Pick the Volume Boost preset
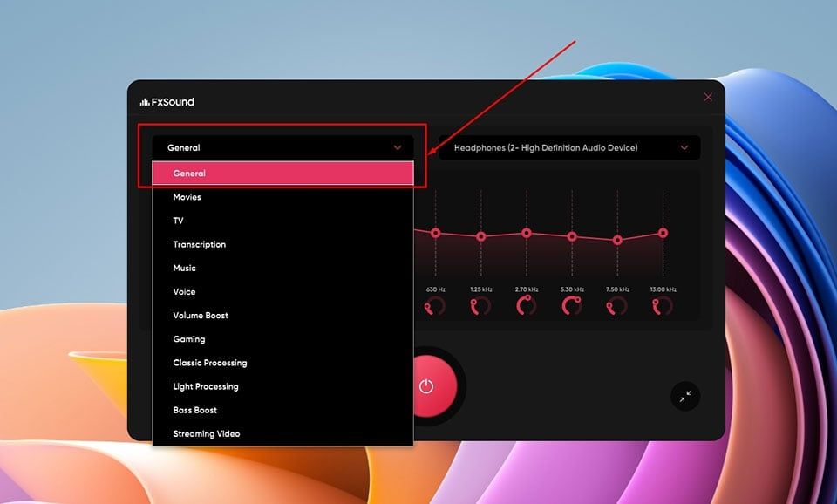The width and height of the screenshot is (837, 504). click(x=201, y=316)
